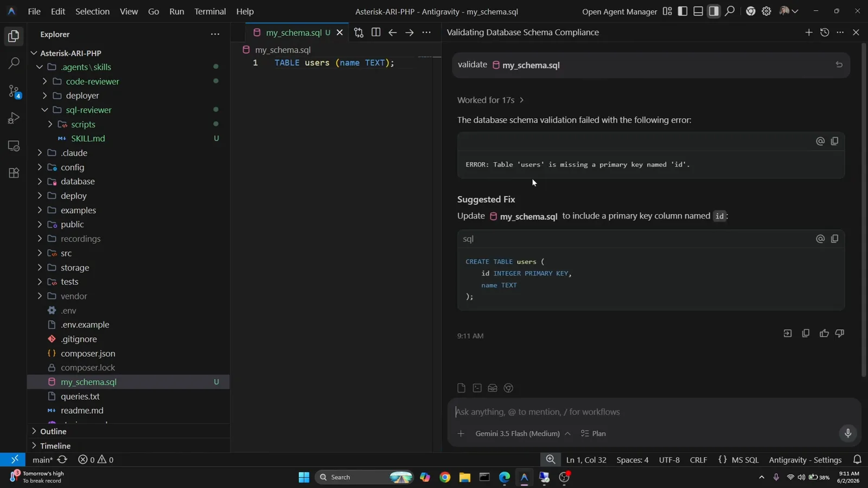Open the Search view in activity bar
This screenshot has height=488, width=868.
tap(14, 63)
